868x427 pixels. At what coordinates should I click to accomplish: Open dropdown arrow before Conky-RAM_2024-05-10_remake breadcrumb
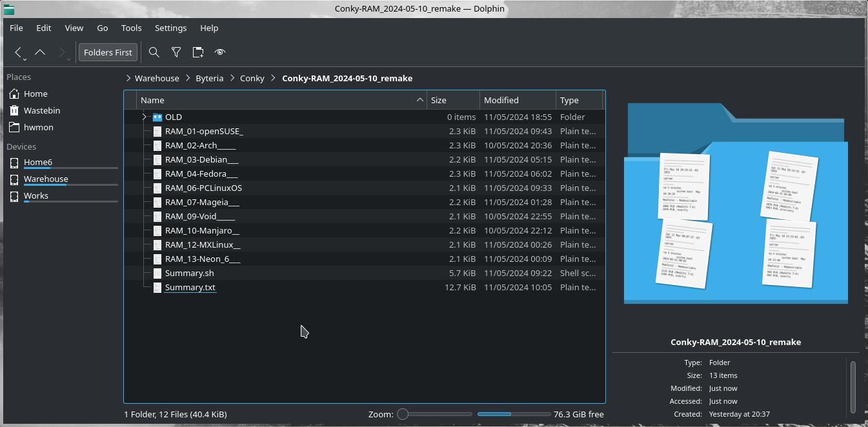[274, 78]
